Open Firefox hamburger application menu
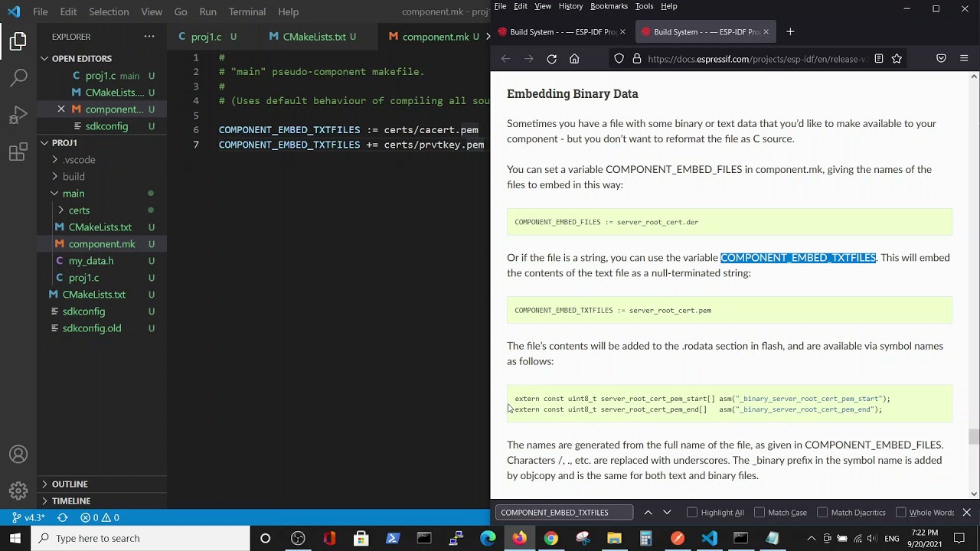 click(964, 59)
